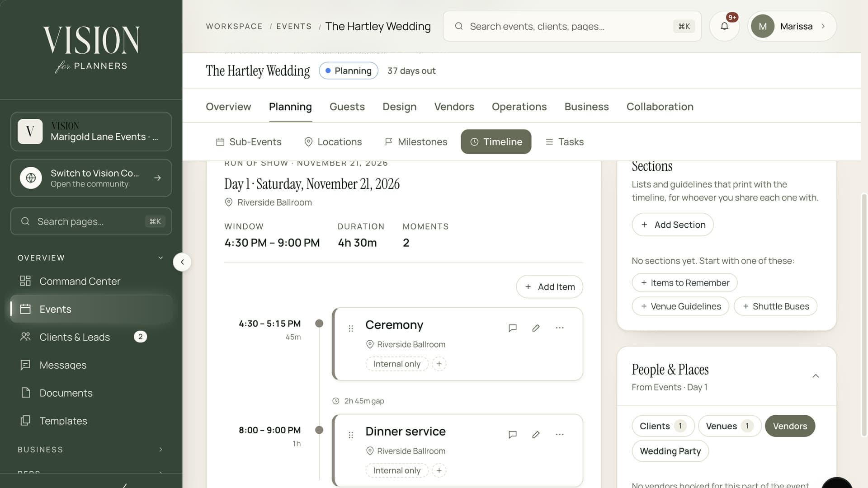Open the Milestones sub-tab

415,142
